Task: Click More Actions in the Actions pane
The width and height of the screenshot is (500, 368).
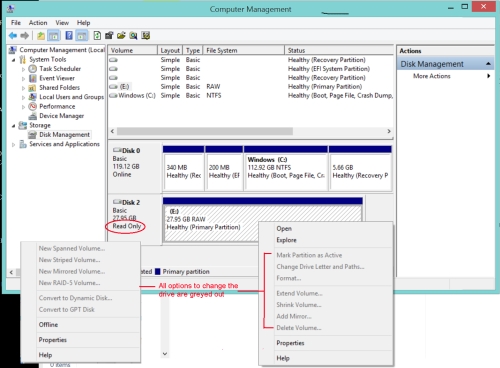Action: [432, 76]
